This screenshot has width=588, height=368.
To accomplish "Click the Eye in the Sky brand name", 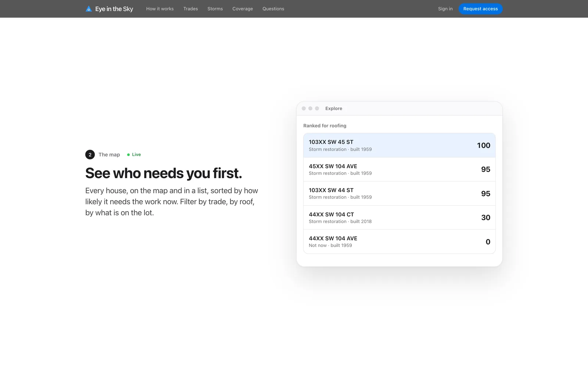I will pyautogui.click(x=114, y=9).
